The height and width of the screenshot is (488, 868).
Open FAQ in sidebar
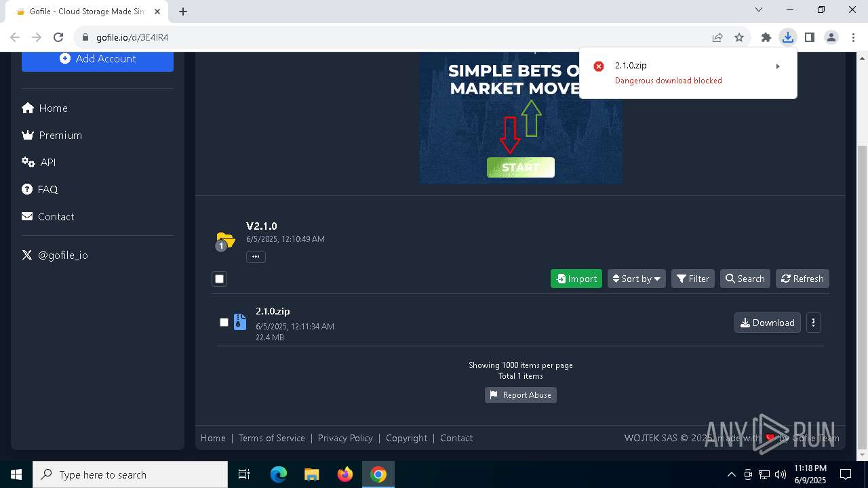point(40,190)
